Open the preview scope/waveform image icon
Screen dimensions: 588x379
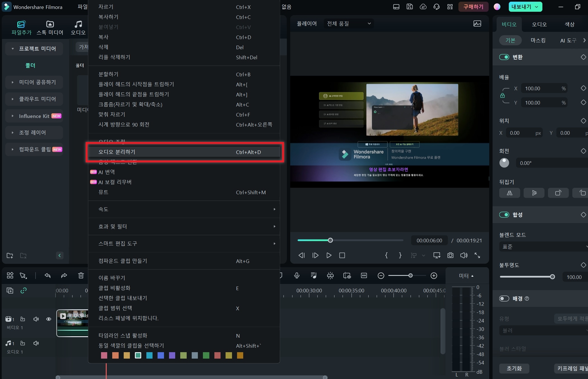pyautogui.click(x=477, y=23)
